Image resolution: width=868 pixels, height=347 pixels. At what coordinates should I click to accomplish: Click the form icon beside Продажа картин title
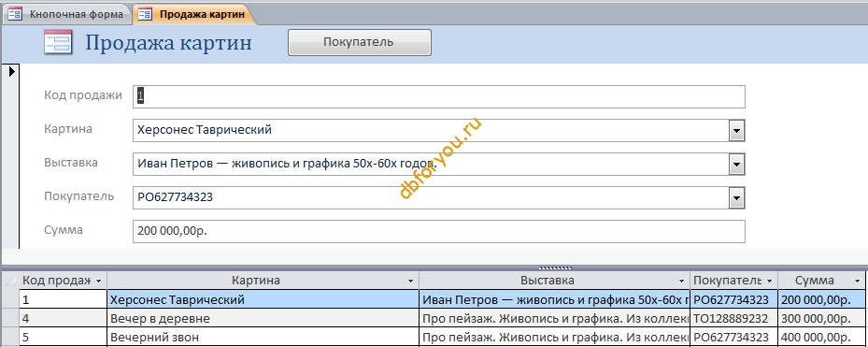pos(58,43)
